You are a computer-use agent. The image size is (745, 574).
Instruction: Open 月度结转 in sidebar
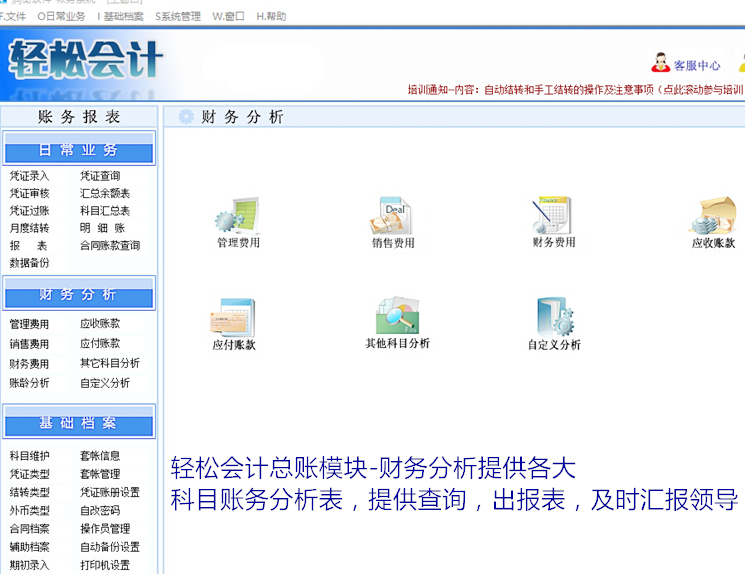29,228
